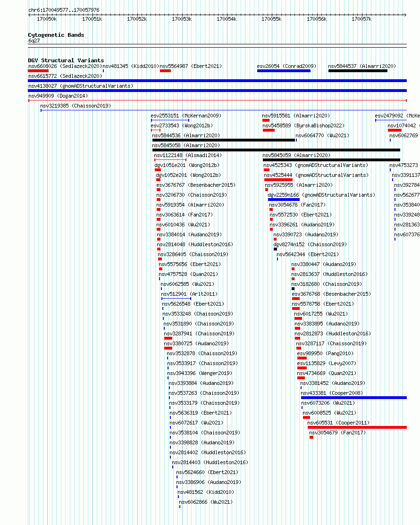The height and width of the screenshot is (525, 420).
Task: Click nsv6062769 label at right edge
Action: coord(403,135)
